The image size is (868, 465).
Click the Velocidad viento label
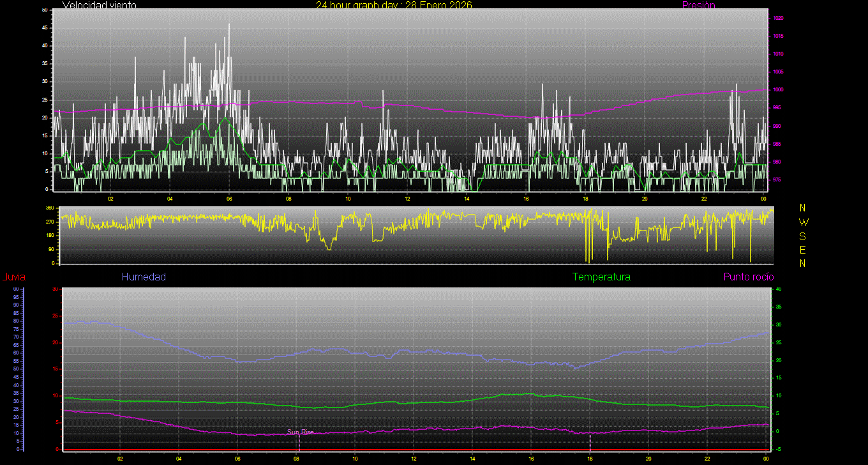[x=99, y=5]
